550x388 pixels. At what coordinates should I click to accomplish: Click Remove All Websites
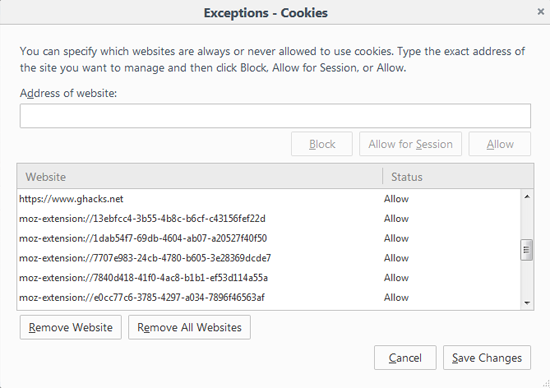point(189,327)
